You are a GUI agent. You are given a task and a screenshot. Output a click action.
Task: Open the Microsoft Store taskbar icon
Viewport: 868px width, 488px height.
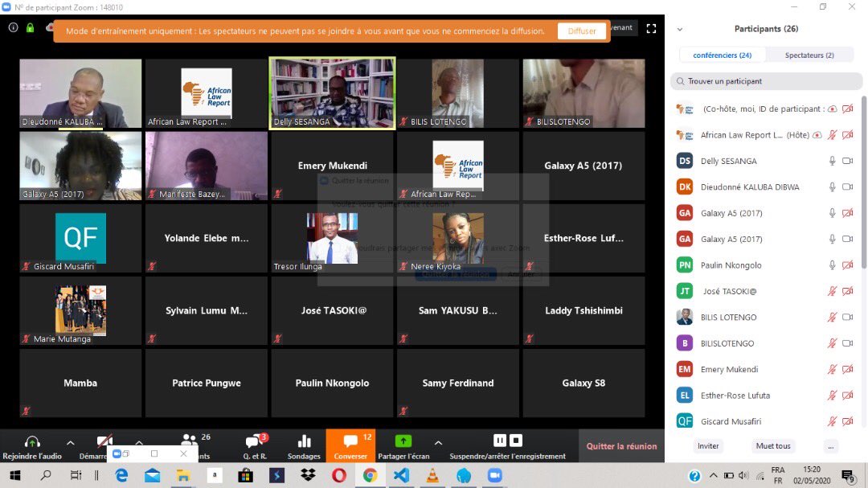245,475
